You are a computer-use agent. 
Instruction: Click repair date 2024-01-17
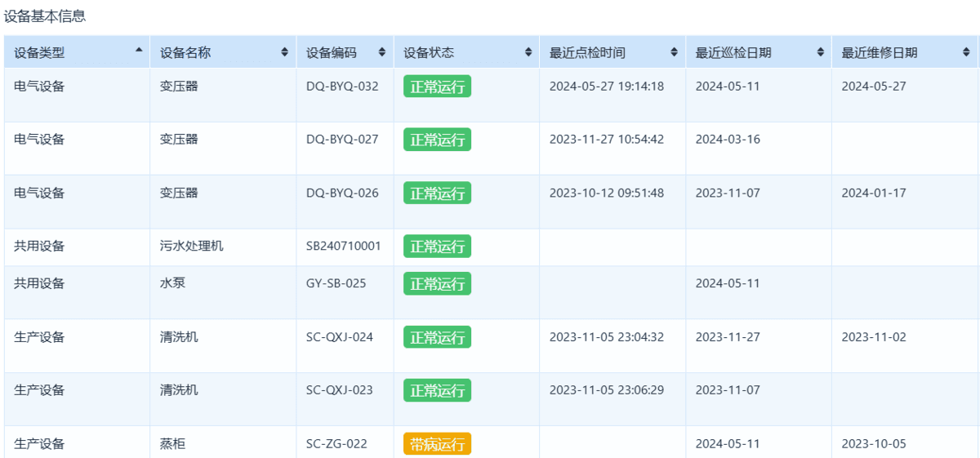[x=874, y=193]
